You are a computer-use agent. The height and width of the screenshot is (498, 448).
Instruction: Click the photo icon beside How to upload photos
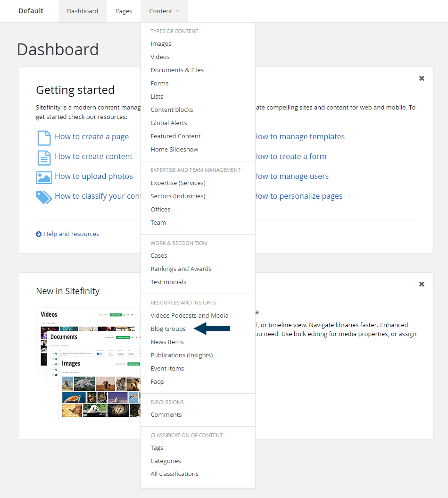click(x=44, y=177)
